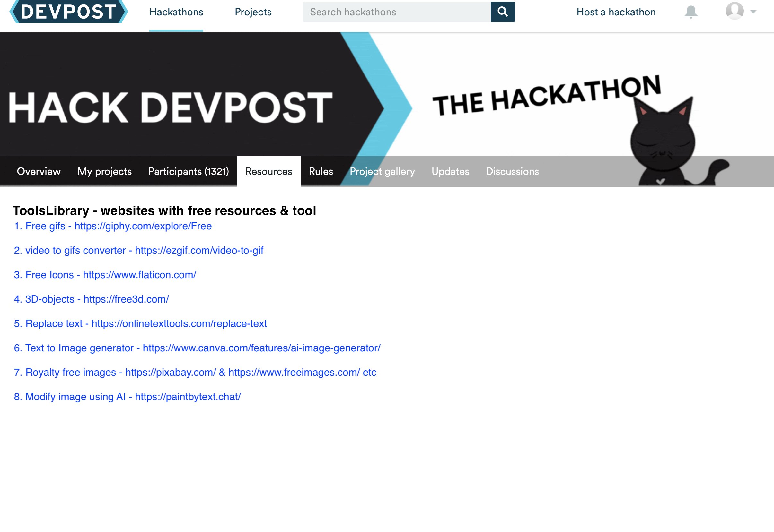774x532 pixels.
Task: Go to the Updates tab
Action: [450, 171]
